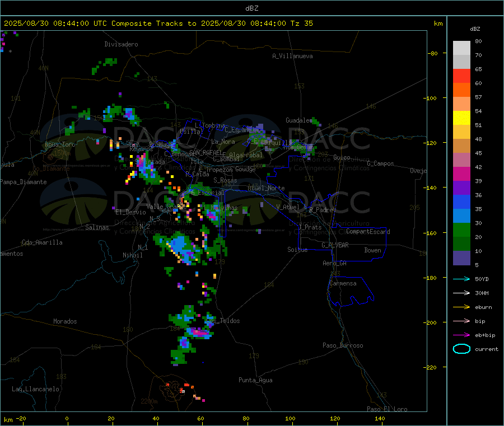The image size is (504, 426).
Task: Click the 'Paso_Barroso' map label
Action: tap(343, 345)
